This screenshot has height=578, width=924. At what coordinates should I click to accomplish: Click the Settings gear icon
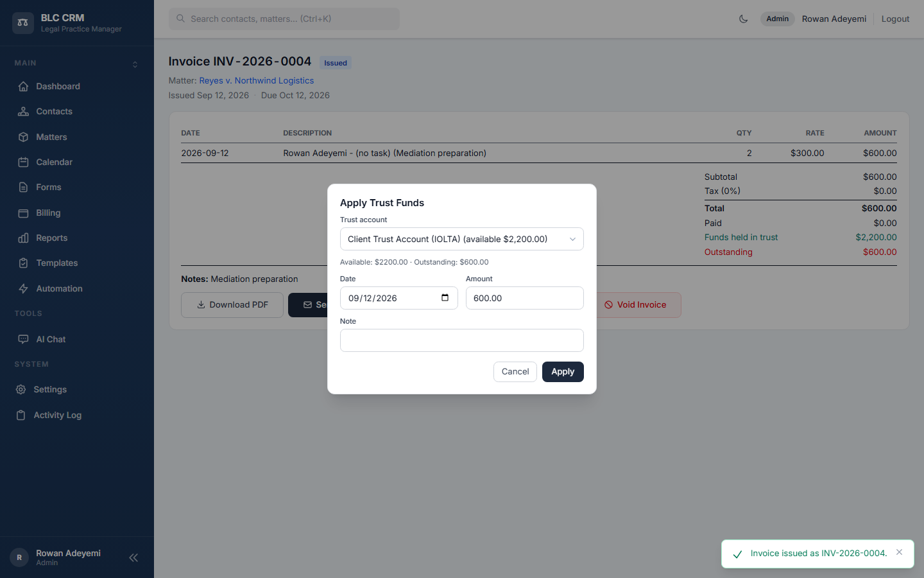(x=21, y=390)
